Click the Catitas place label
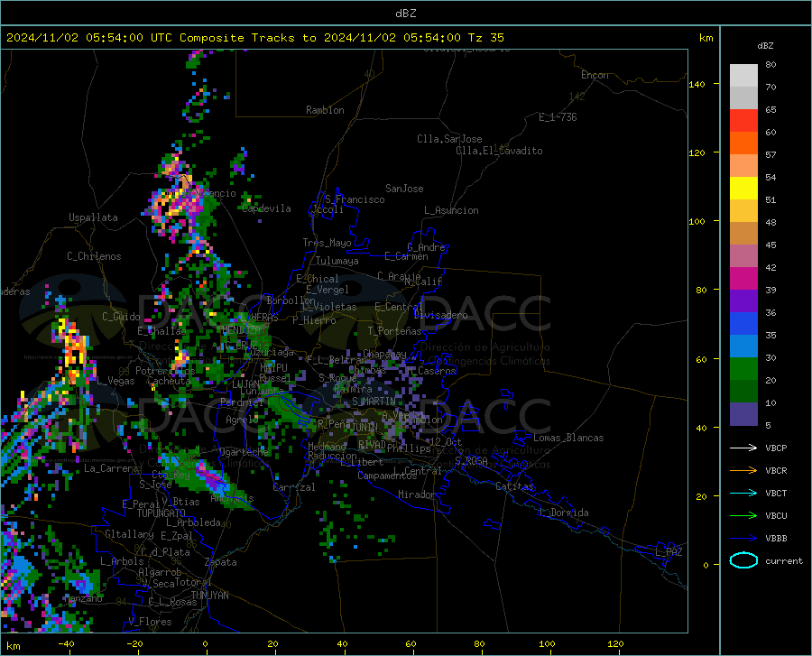Image resolution: width=812 pixels, height=656 pixels. click(x=514, y=486)
